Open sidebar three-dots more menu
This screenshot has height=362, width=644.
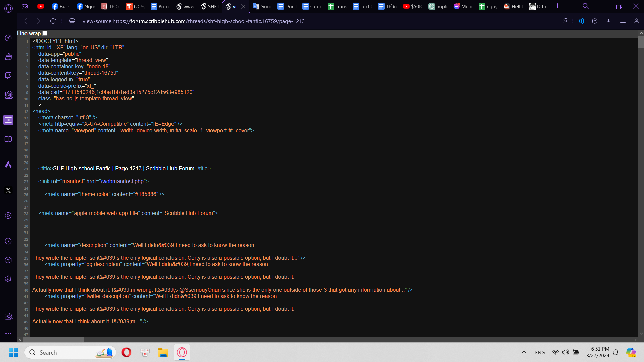point(8,334)
